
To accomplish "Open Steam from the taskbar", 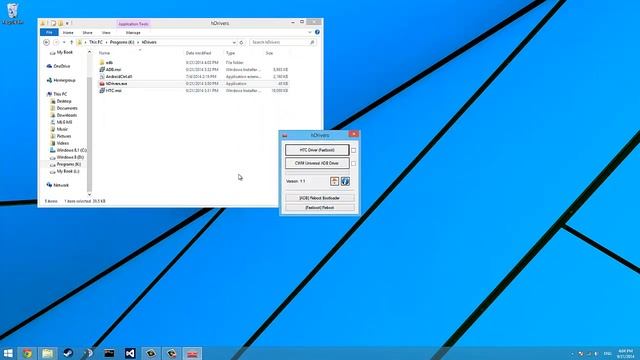I will pos(68,353).
